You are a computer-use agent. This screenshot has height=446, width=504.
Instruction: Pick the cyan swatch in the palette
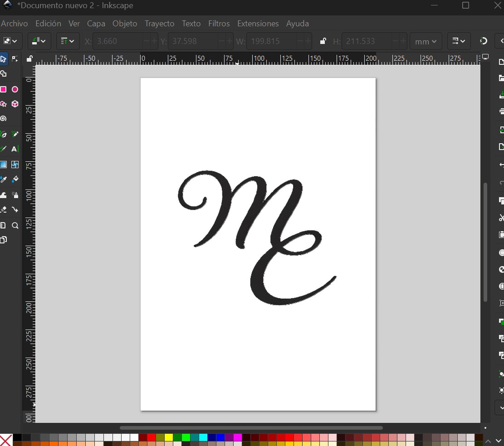click(203, 437)
